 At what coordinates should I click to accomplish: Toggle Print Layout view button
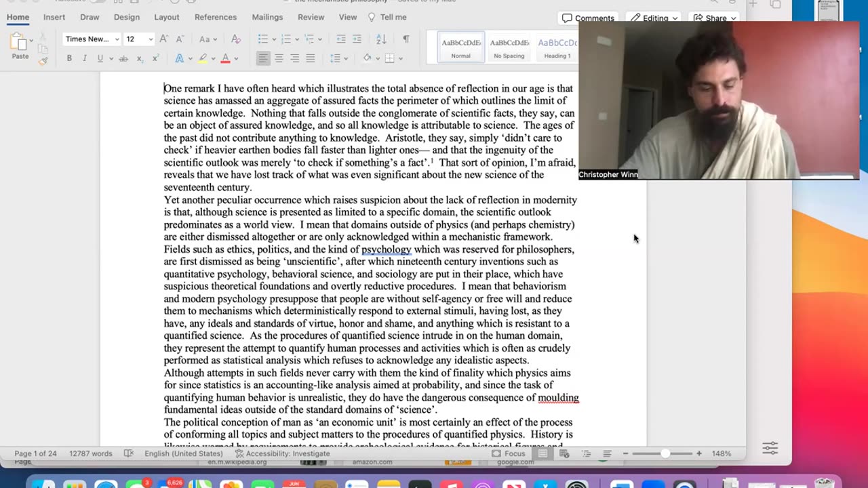542,453
